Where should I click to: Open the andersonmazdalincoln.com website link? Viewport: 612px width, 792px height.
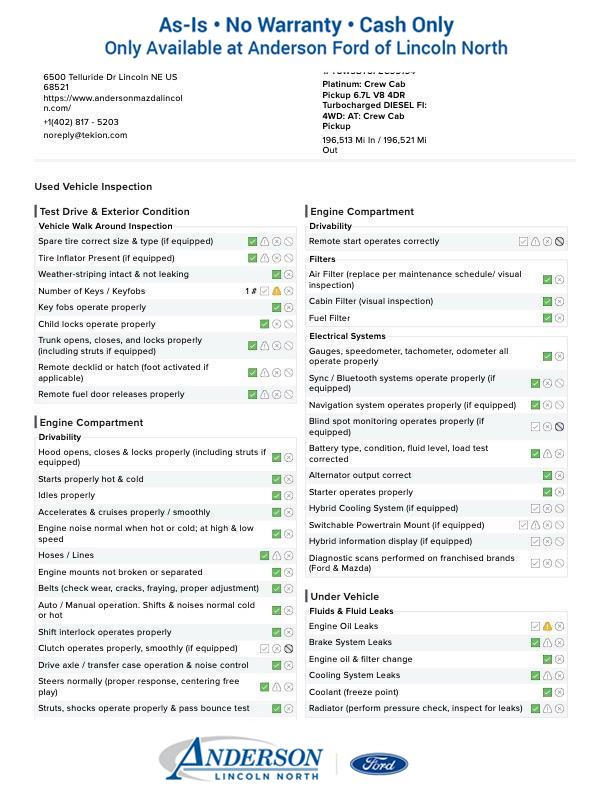(112, 103)
